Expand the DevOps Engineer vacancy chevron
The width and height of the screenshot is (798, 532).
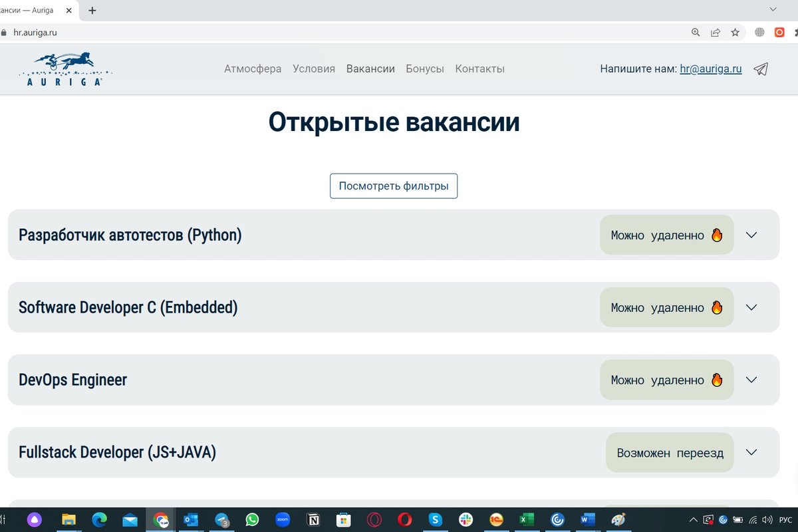click(751, 380)
